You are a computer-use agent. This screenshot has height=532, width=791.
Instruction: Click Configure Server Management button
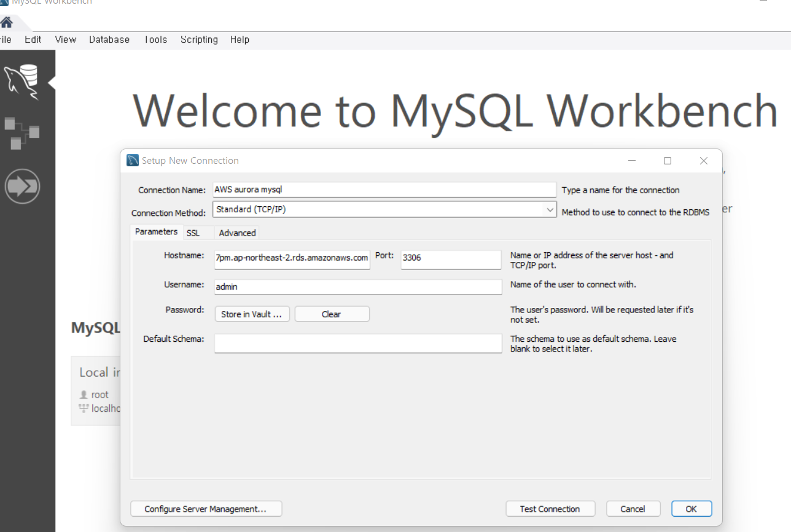206,509
